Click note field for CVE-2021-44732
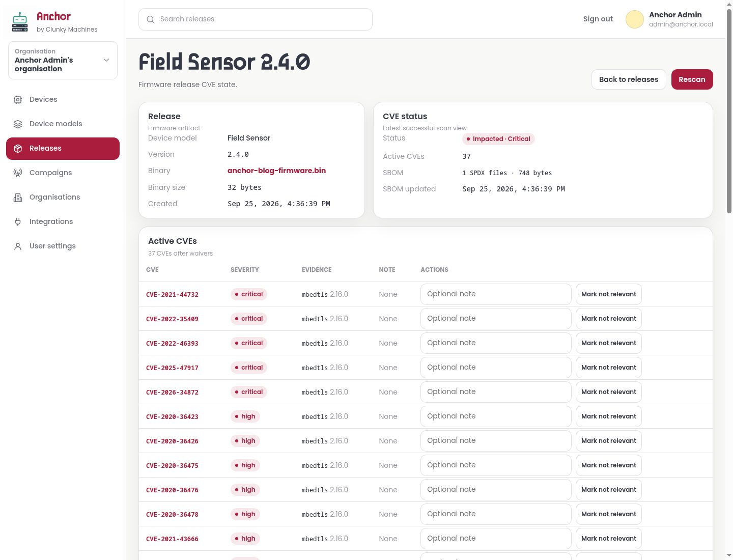Screen dimensions: 733x560 click(x=496, y=294)
